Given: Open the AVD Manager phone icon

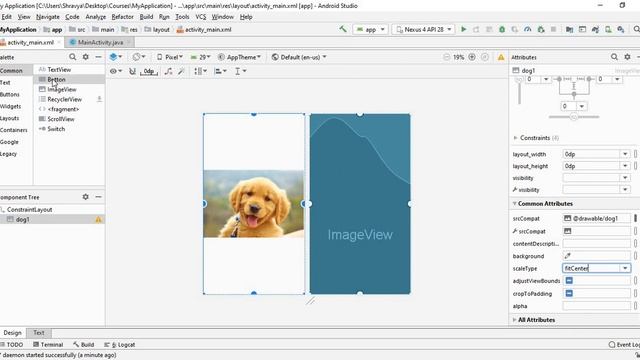Looking at the screenshot, I should point(608,29).
